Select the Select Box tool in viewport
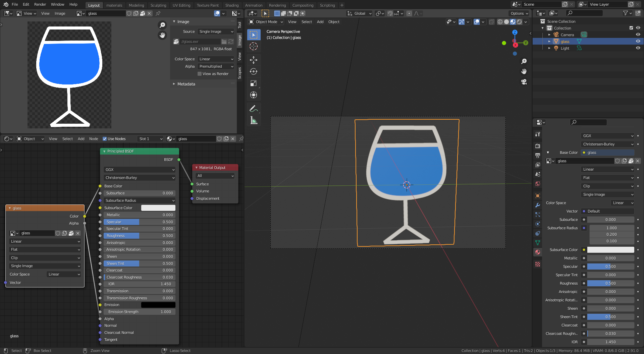 254,35
